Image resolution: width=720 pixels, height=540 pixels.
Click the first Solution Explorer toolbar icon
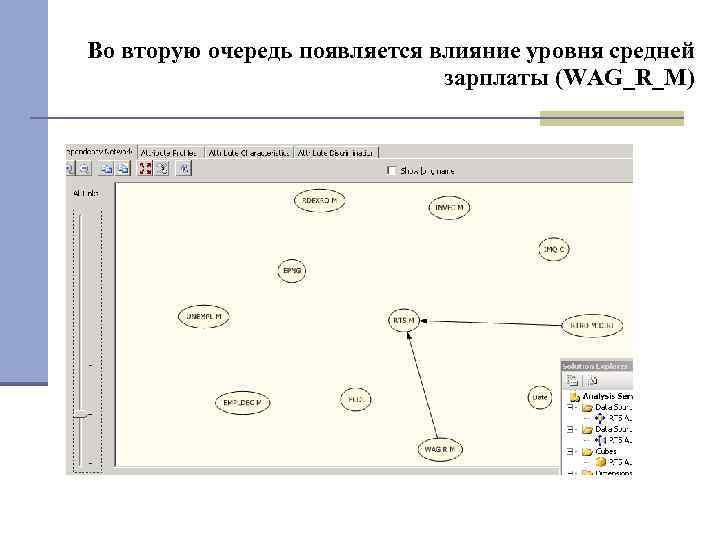click(x=573, y=380)
